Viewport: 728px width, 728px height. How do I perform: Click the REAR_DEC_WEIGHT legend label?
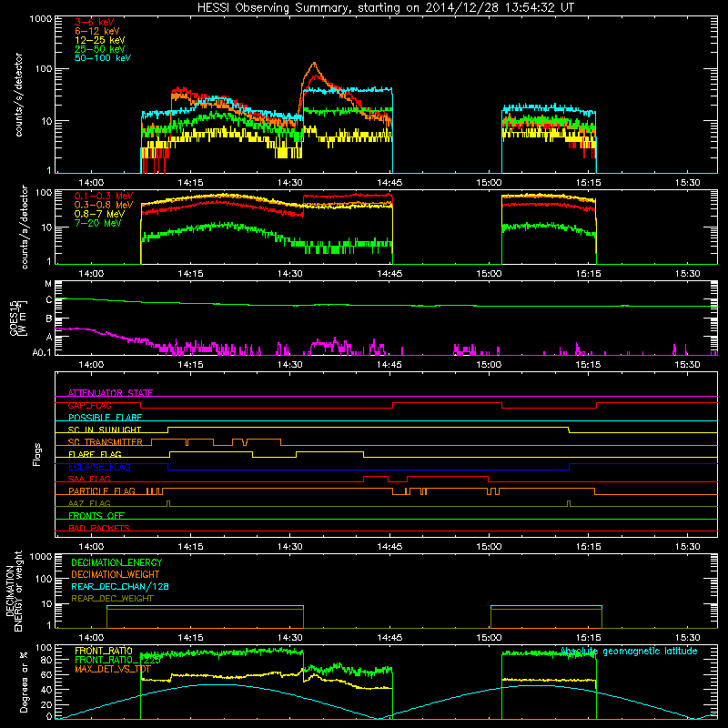(112, 599)
